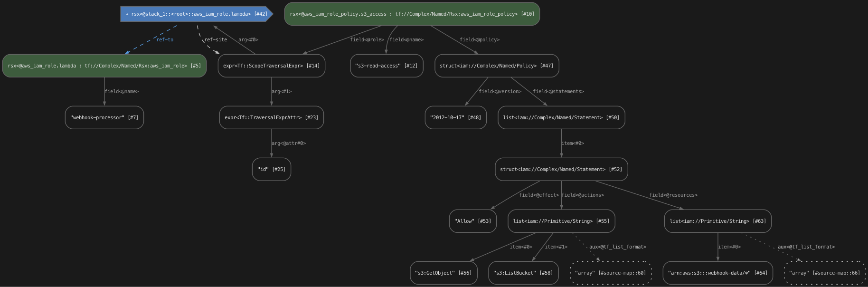This screenshot has width=868, height=287.
Task: Click the "field<@policy>" edge label
Action: click(480, 39)
